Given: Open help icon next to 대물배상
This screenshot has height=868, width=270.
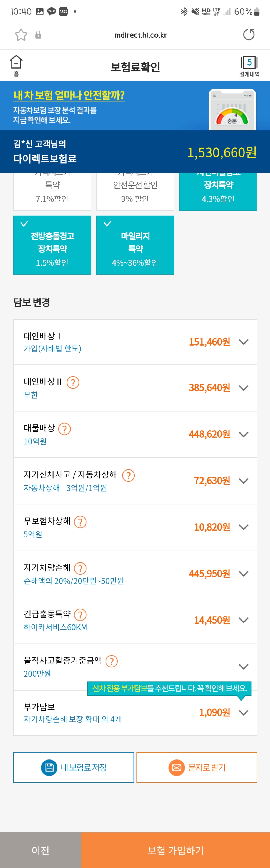Looking at the screenshot, I should (65, 429).
